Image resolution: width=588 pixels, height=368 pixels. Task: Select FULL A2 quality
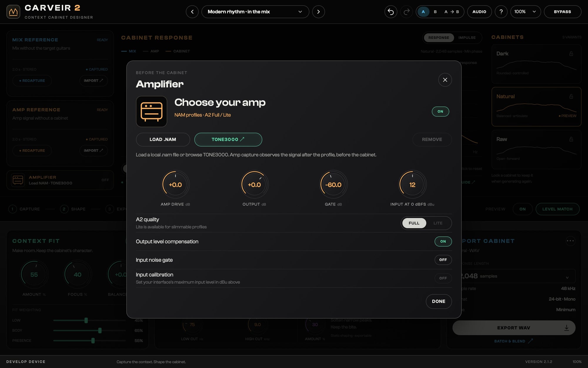click(x=414, y=223)
